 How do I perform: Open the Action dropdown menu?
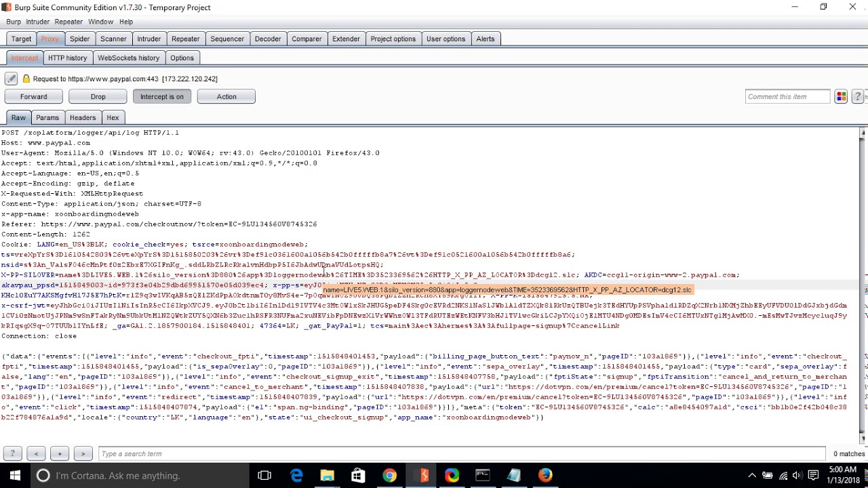[226, 96]
